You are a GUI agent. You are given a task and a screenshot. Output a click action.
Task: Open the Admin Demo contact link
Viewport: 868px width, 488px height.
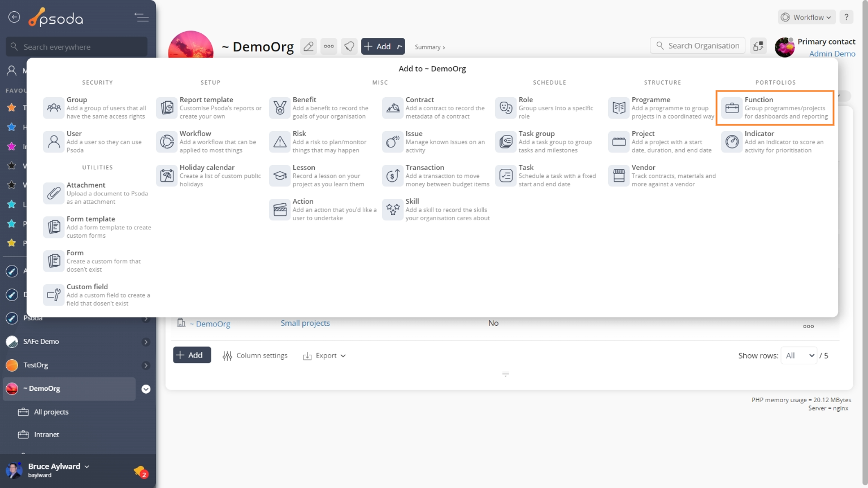[x=832, y=54]
